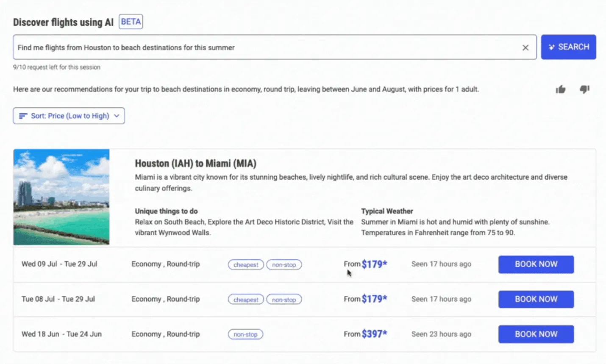Open the Miami beach destination photo

click(x=61, y=197)
